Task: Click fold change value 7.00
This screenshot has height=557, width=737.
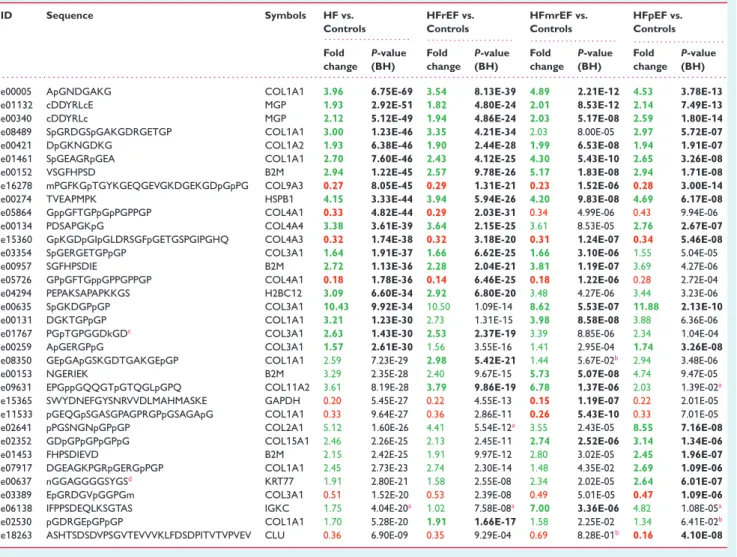Action: (540, 509)
